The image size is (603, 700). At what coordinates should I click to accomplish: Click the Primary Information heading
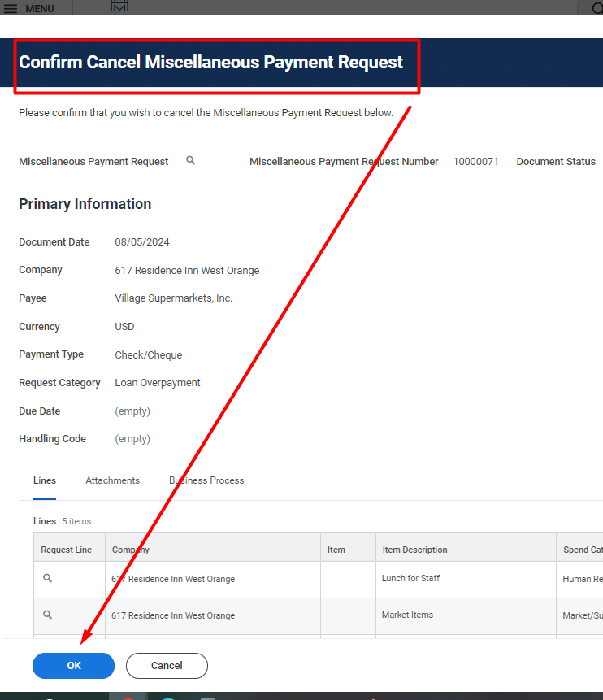coord(85,204)
